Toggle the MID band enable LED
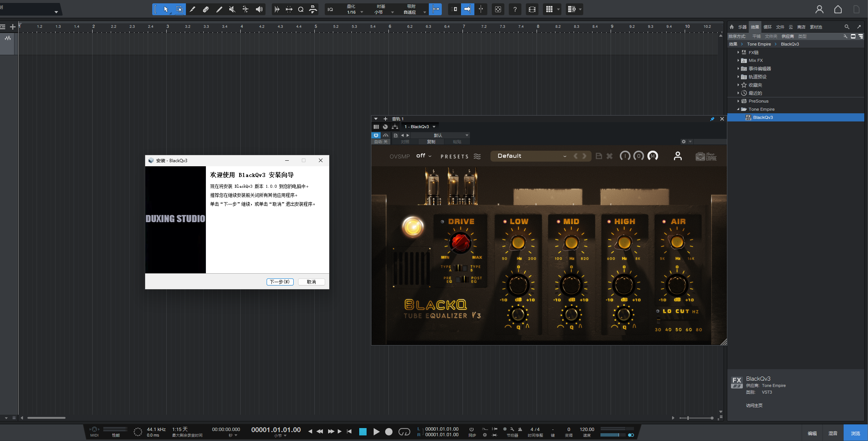 558,221
